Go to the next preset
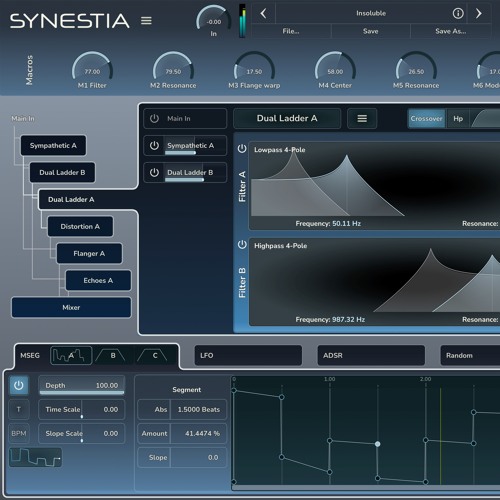This screenshot has height=500, width=500. point(479,13)
